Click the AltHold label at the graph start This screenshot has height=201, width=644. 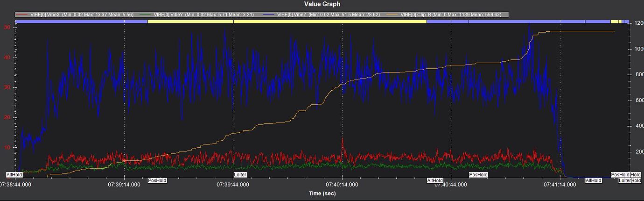coord(14,175)
